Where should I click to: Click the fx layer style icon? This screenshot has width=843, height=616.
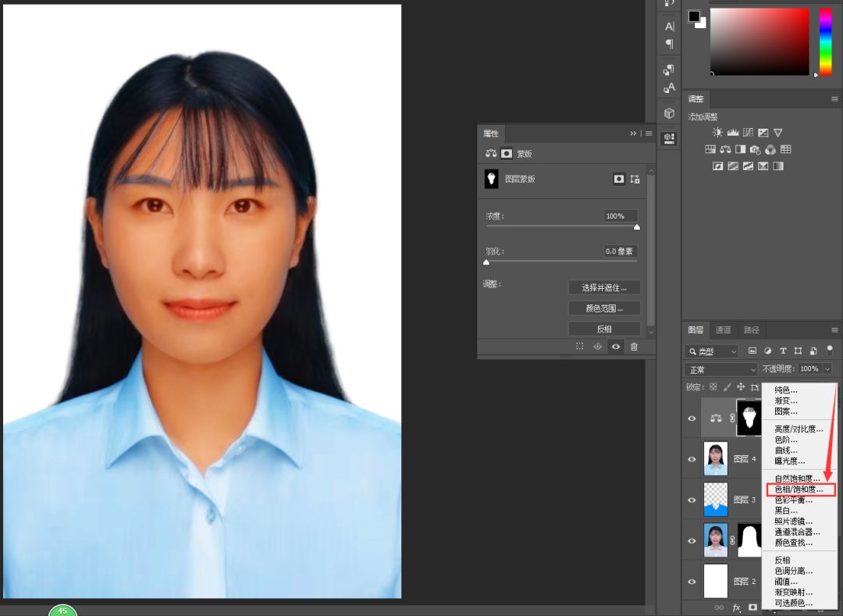(x=735, y=607)
